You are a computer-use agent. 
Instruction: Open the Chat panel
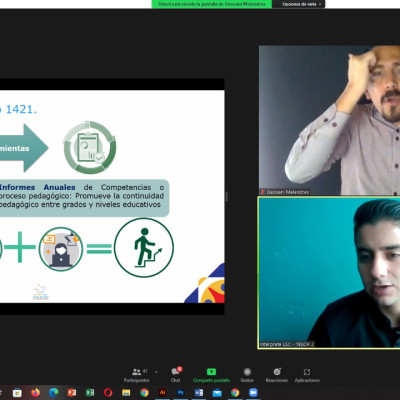(176, 375)
